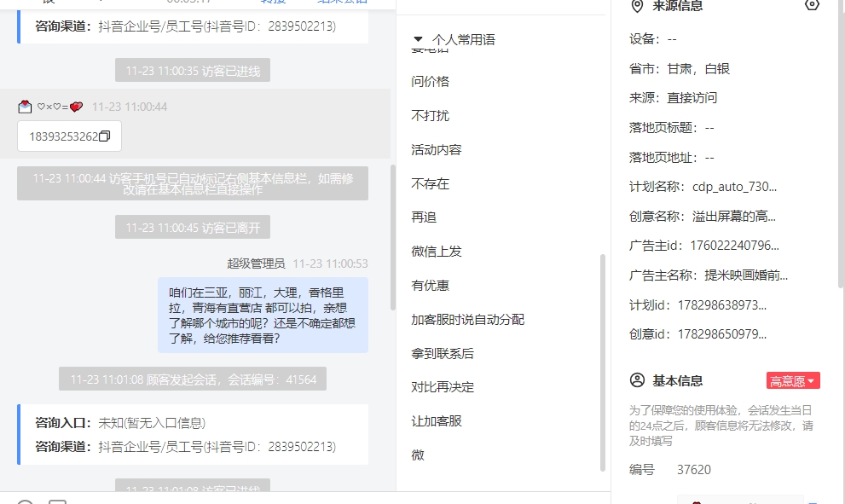
Task: Click the admin reply bubble about 三亚, 丽江
Action: click(x=263, y=316)
